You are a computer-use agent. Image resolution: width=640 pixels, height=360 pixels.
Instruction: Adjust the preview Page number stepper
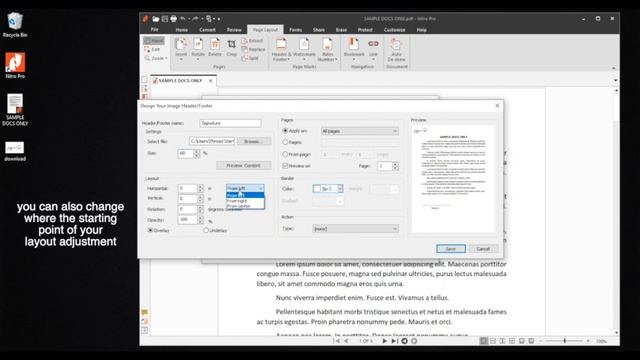[x=395, y=166]
